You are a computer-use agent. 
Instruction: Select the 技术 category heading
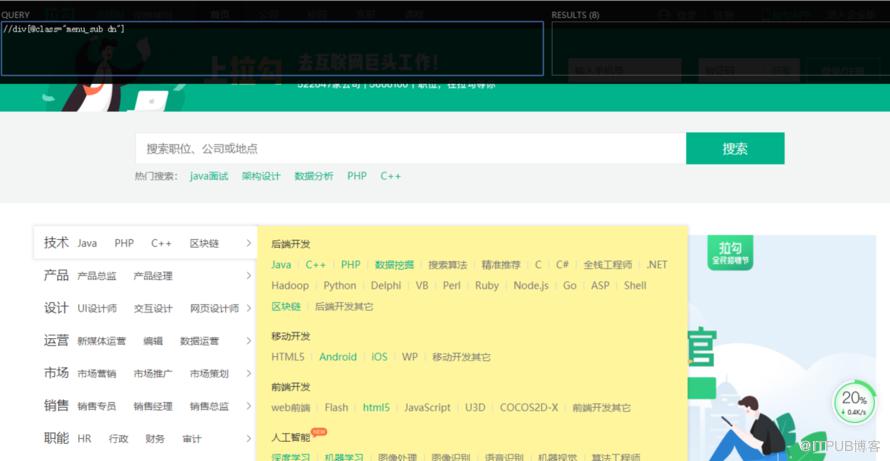coord(56,243)
